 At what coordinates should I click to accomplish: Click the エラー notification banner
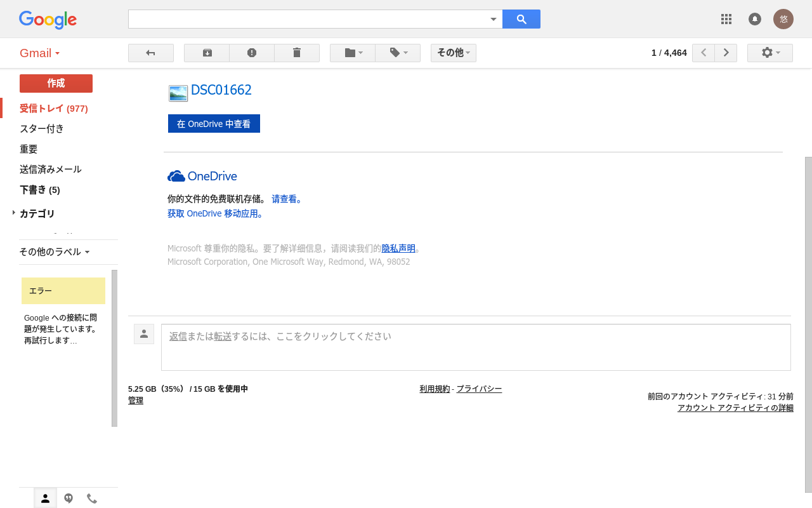coord(63,291)
